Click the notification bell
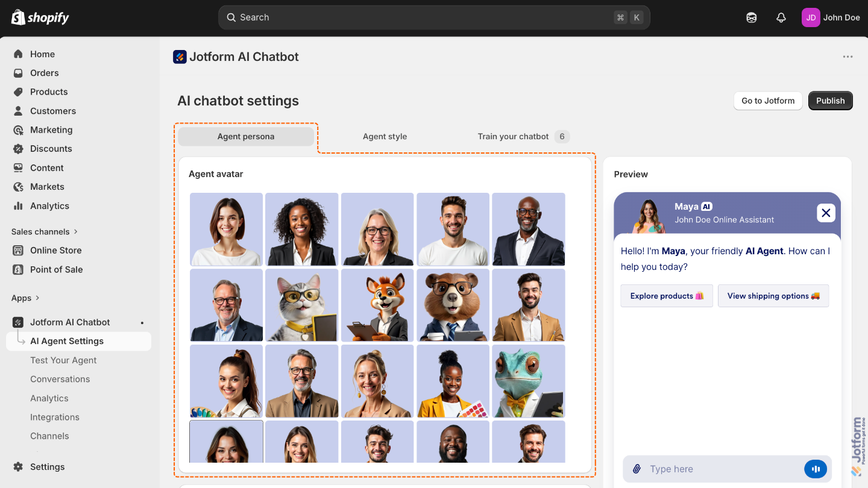Viewport: 868px width, 488px height. tap(781, 17)
